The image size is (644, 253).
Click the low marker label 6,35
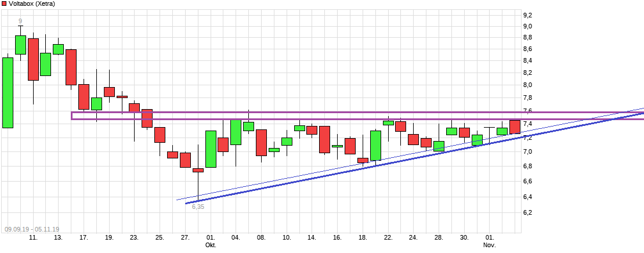click(198, 207)
